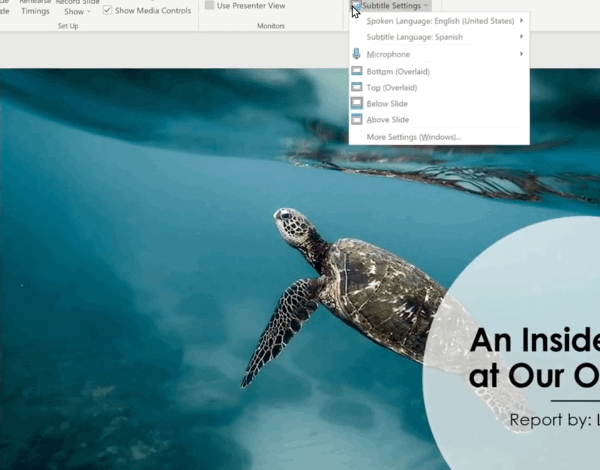
Task: Expand the Subtitle Language submenu arrow
Action: pyautogui.click(x=521, y=36)
